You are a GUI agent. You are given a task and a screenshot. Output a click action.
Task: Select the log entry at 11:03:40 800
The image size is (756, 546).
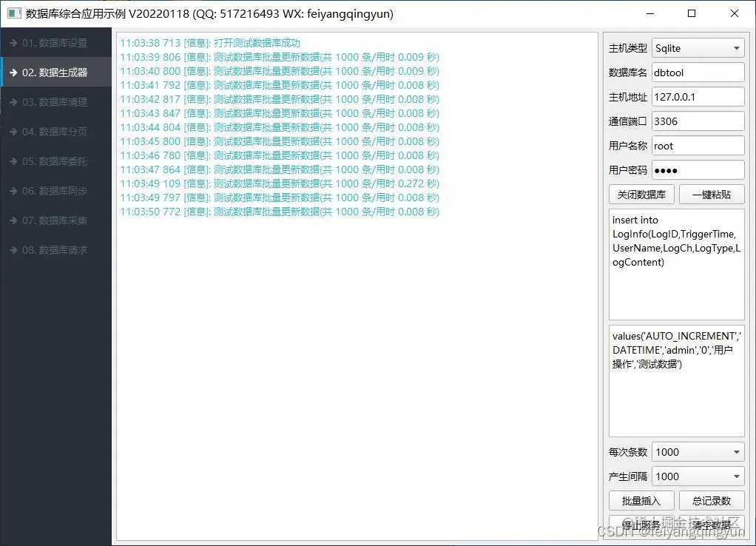click(280, 71)
